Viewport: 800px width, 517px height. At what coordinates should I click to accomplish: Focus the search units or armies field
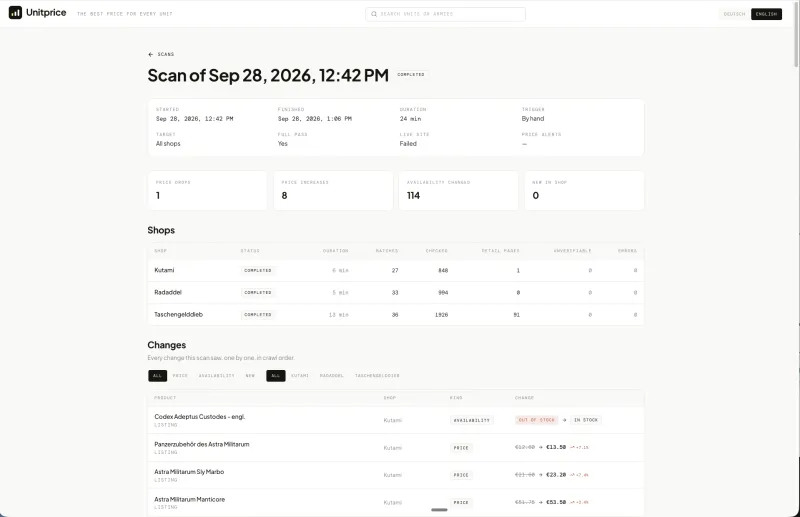[445, 14]
